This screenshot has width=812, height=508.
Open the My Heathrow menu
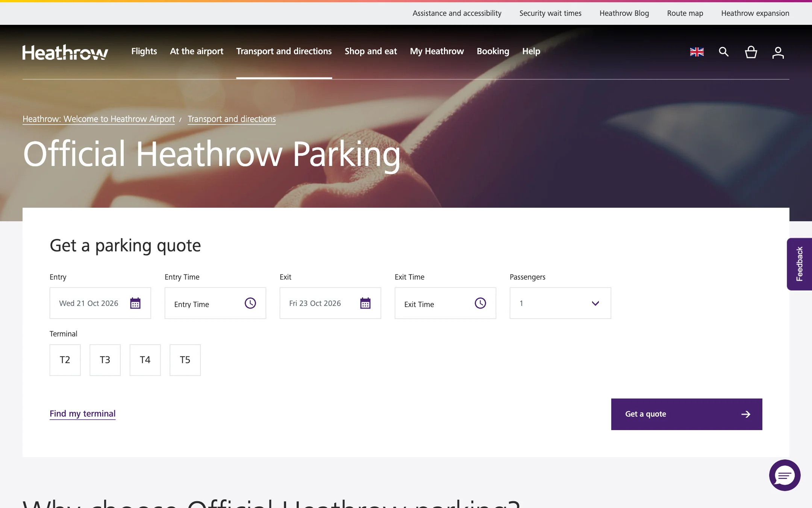click(x=437, y=51)
